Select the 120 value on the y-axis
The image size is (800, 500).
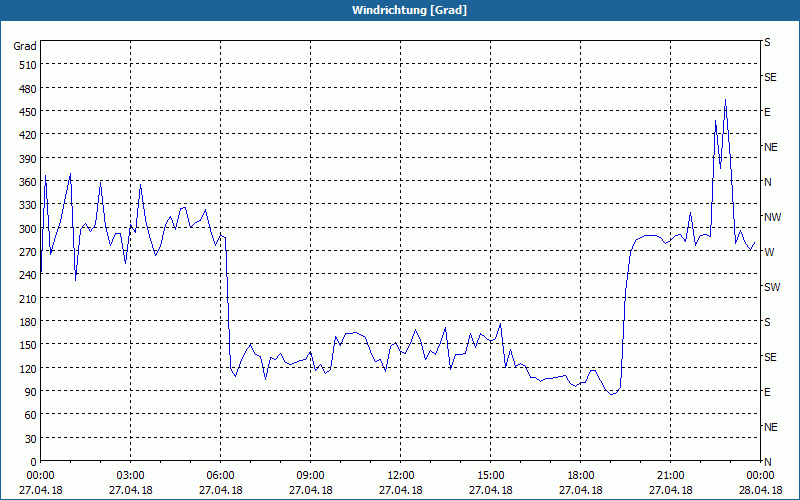pyautogui.click(x=28, y=368)
